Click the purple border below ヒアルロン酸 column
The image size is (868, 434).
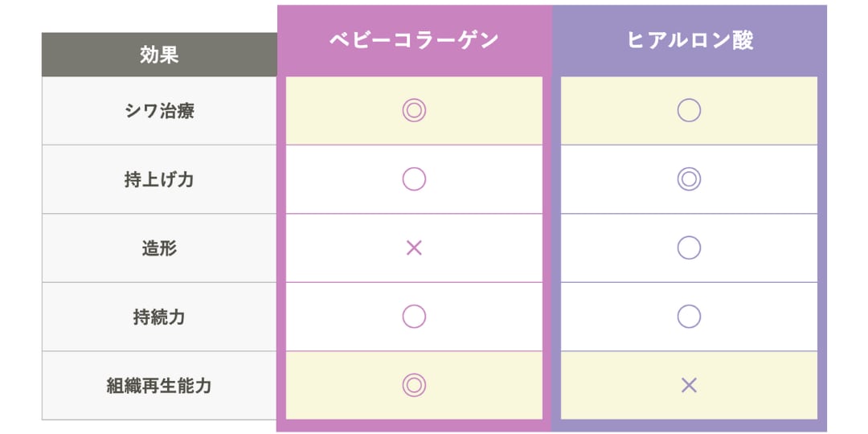689,426
